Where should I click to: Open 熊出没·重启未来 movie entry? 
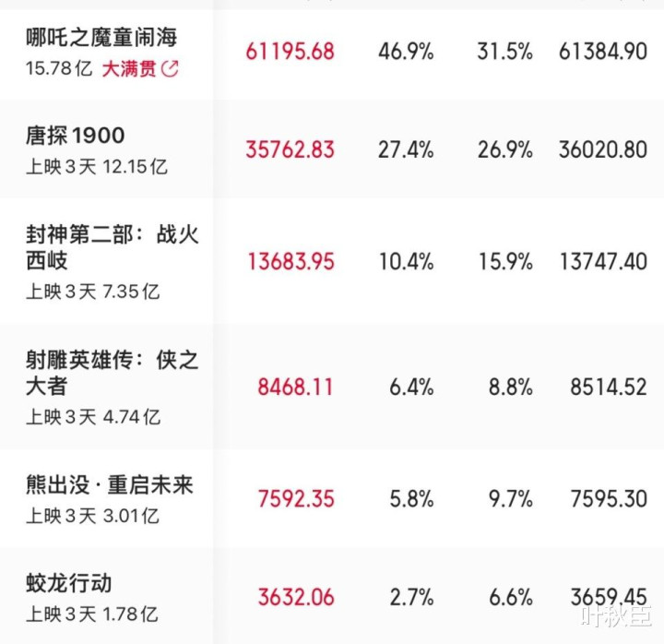[109, 485]
